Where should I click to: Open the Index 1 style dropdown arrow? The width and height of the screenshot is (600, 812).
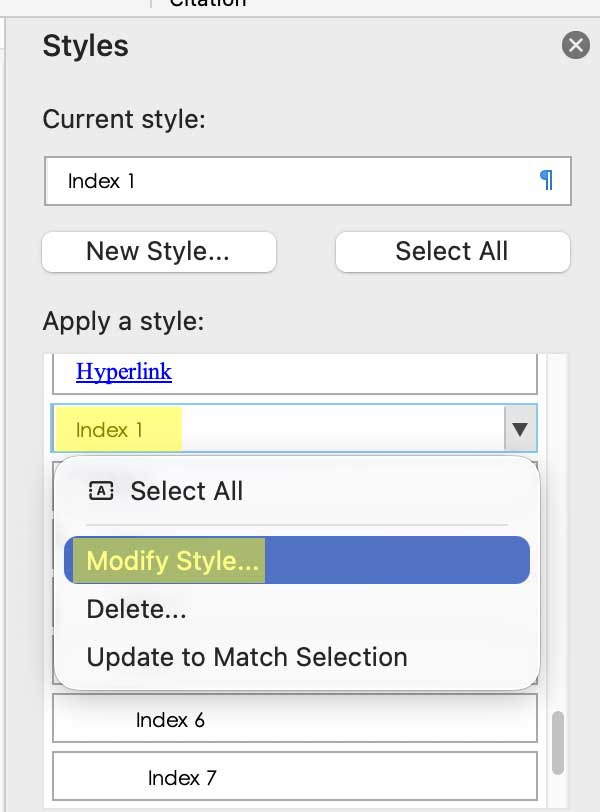(519, 430)
